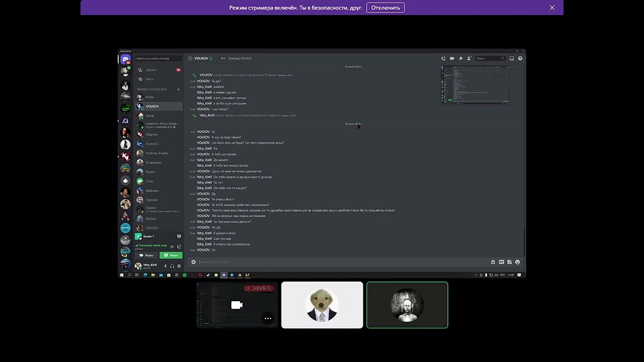Click the Видео button in voice panel

147,255
